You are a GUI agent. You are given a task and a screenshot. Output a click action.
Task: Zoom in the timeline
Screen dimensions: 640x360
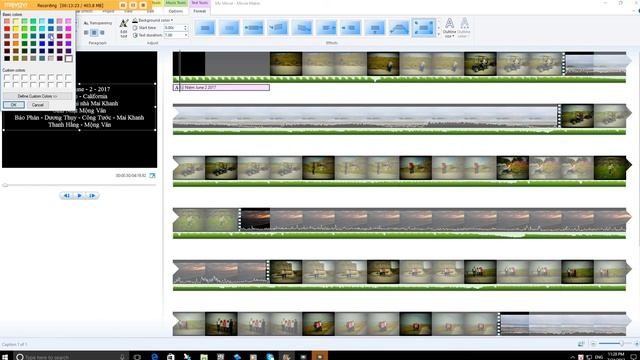click(636, 344)
